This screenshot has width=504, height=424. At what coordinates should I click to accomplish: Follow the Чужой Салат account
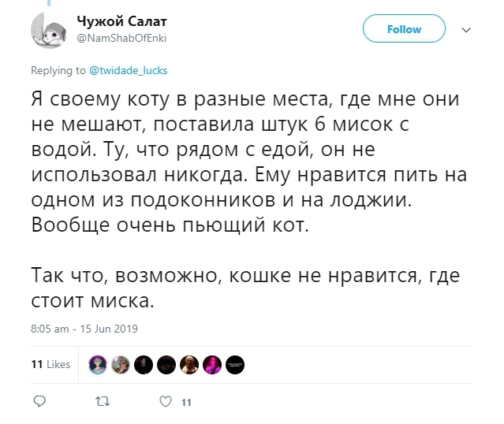click(404, 29)
